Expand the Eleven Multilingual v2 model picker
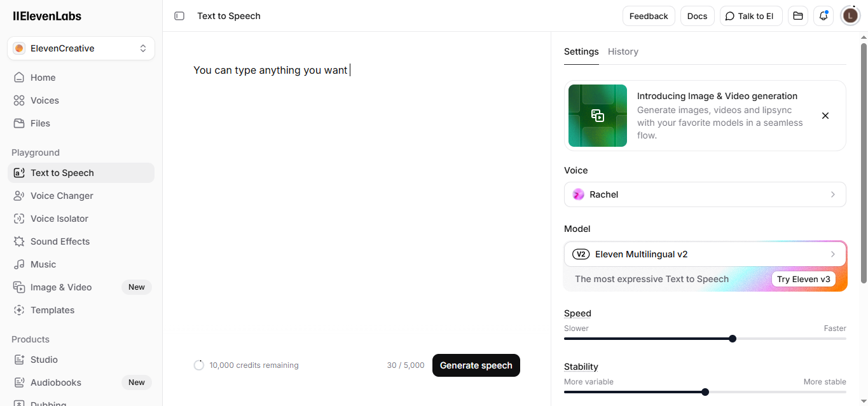The width and height of the screenshot is (868, 406). pyautogui.click(x=705, y=254)
